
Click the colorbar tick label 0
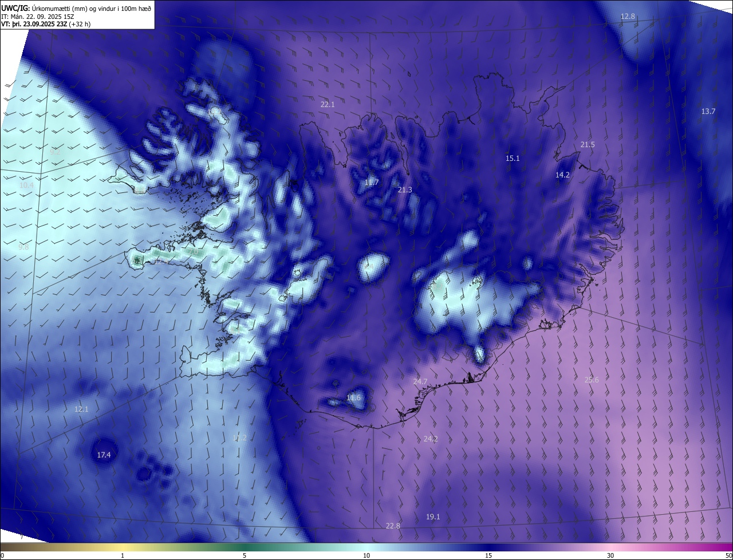tap(2, 555)
